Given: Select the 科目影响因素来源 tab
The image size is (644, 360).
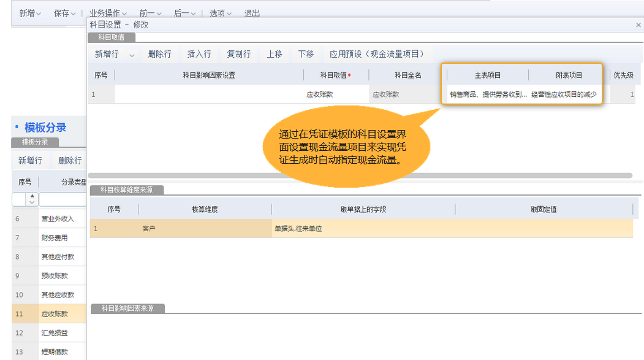Looking at the screenshot, I should pos(127,308).
